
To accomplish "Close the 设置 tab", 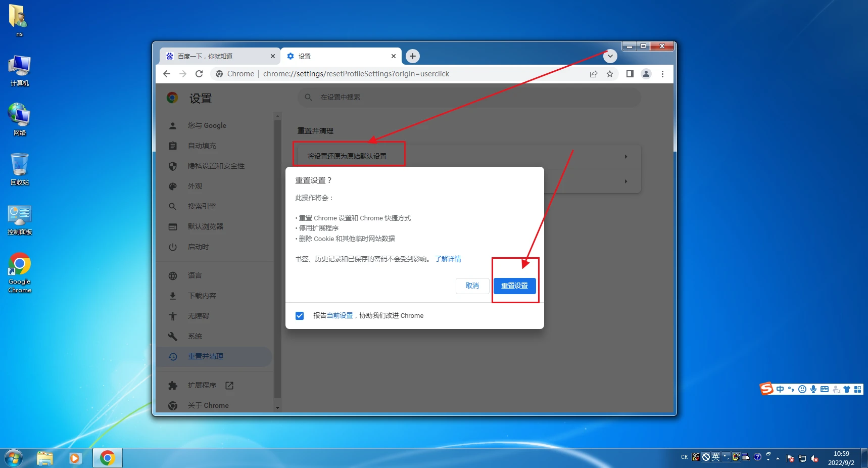I will click(x=394, y=56).
